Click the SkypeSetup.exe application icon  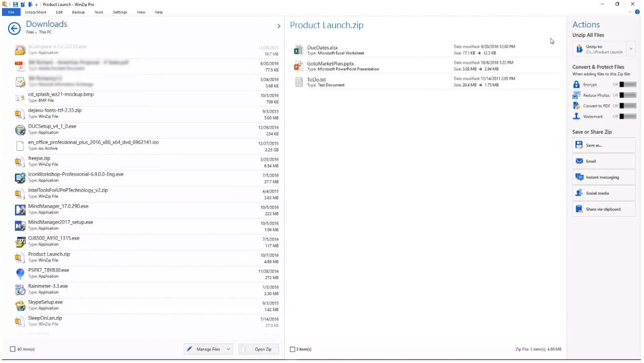click(20, 306)
